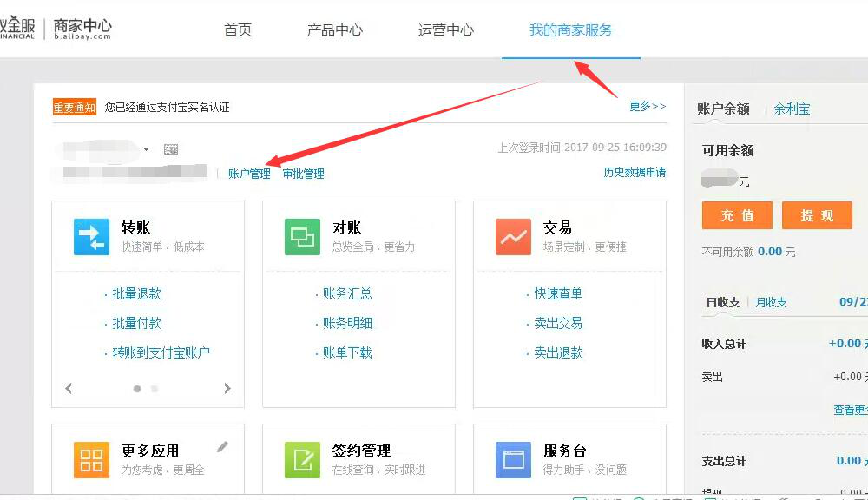
Task: Open 卖出交易 link
Action: (558, 323)
